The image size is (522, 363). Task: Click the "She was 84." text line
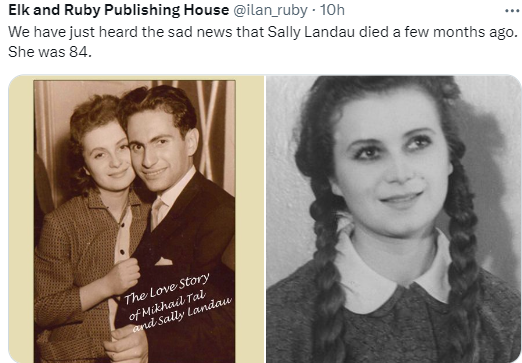pos(50,52)
